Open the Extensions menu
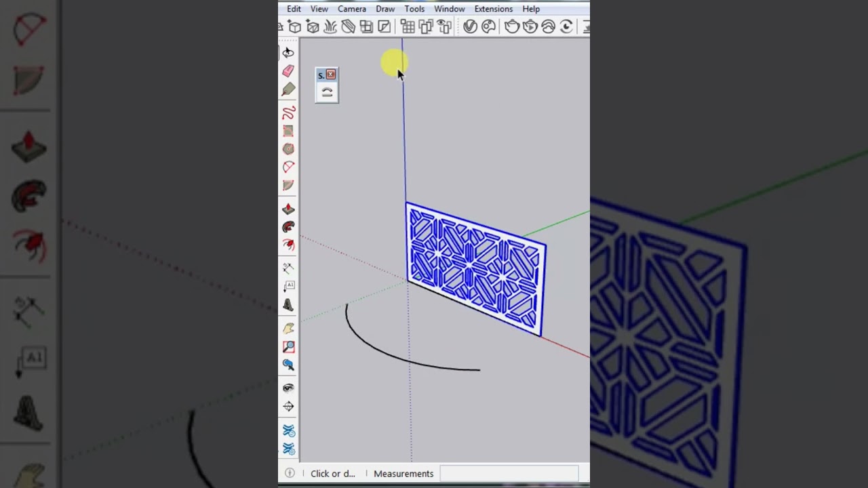The height and width of the screenshot is (488, 868). pyautogui.click(x=494, y=9)
